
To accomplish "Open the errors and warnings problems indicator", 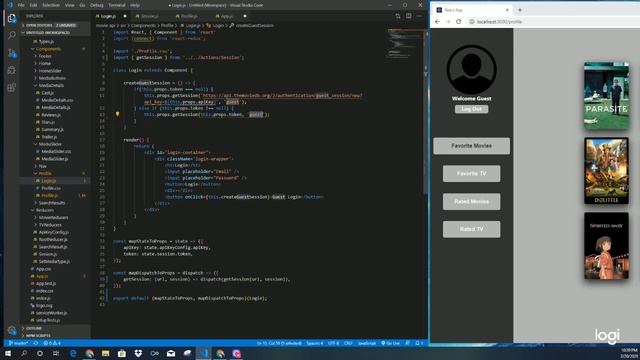I will pyautogui.click(x=52, y=343).
